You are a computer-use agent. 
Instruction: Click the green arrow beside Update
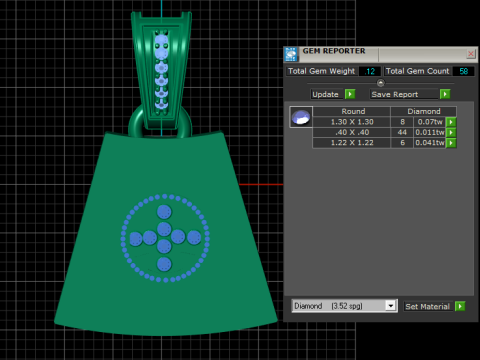(350, 94)
